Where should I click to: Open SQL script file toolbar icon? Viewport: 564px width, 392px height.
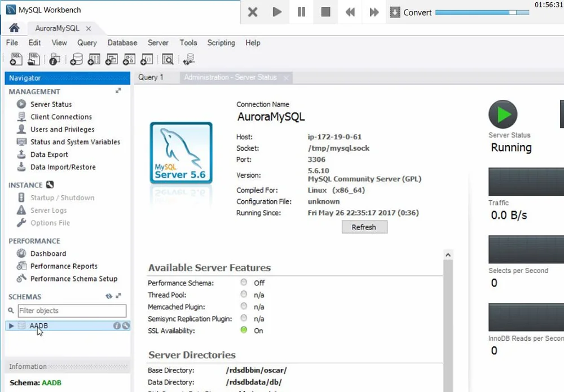[34, 59]
